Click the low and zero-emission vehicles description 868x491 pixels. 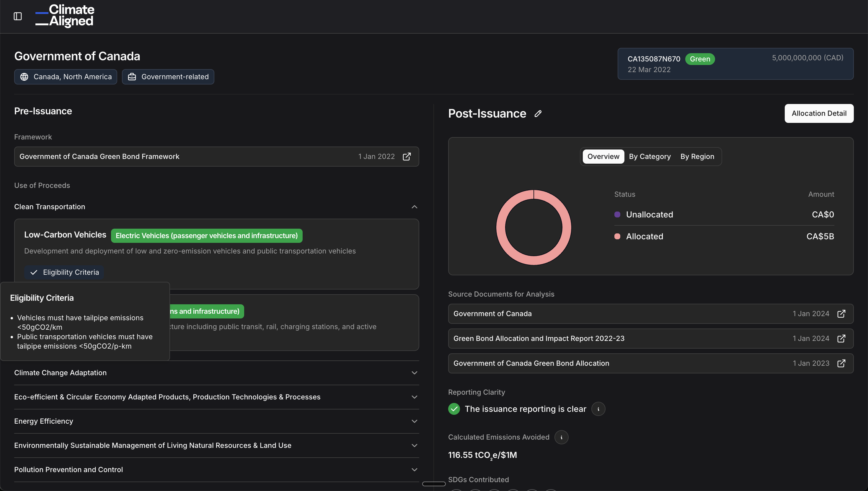(190, 251)
